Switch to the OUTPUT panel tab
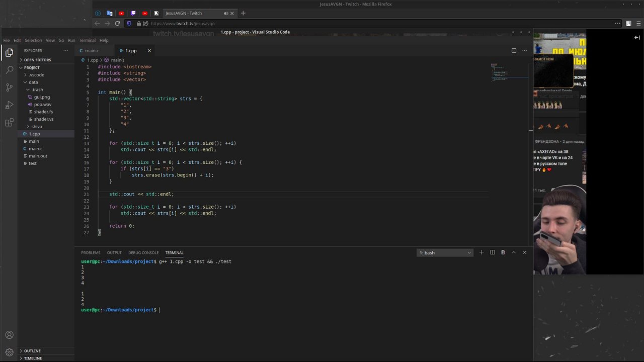 tap(114, 252)
